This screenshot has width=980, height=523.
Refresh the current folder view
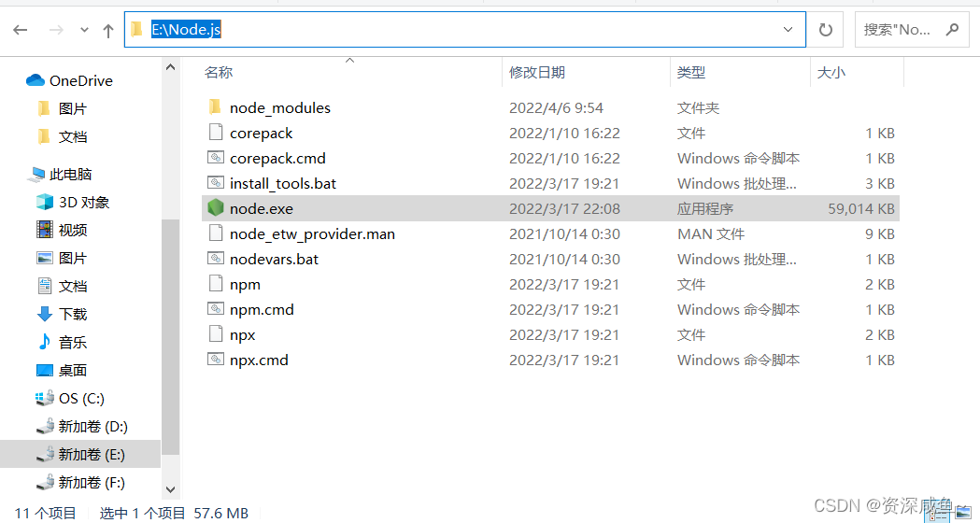826,29
